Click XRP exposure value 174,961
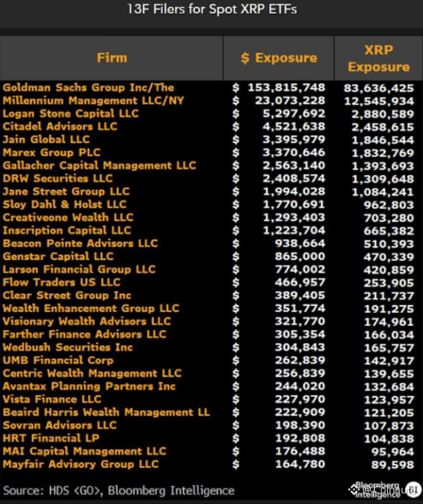This screenshot has height=504, width=423. [x=389, y=322]
